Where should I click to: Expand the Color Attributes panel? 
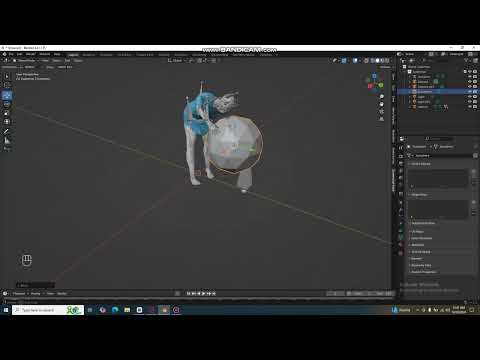tap(422, 238)
